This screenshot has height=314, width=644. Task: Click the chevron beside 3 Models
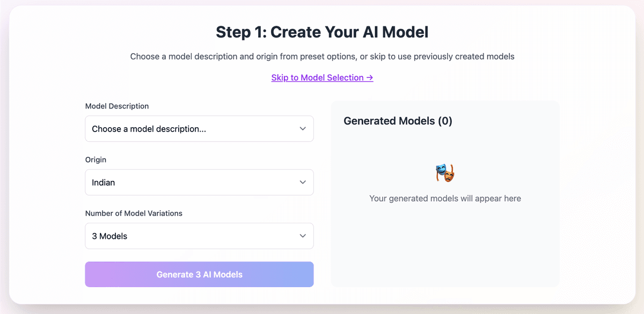click(302, 236)
